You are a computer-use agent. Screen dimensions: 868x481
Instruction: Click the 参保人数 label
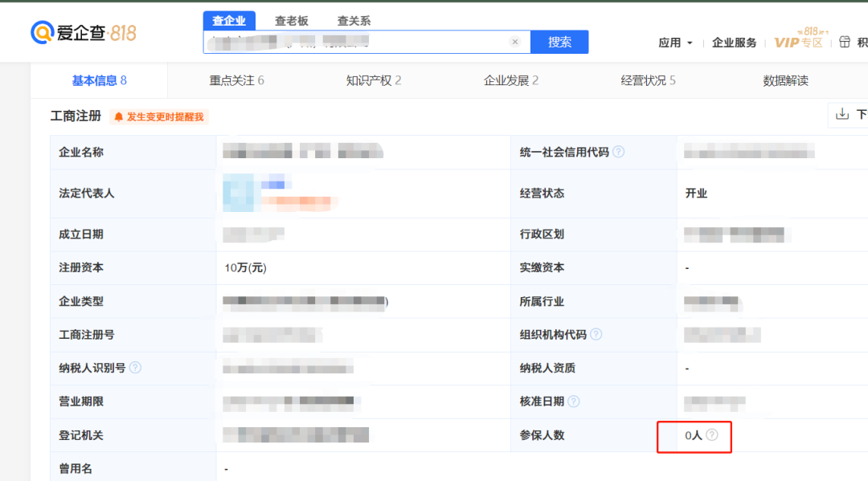[x=542, y=435]
